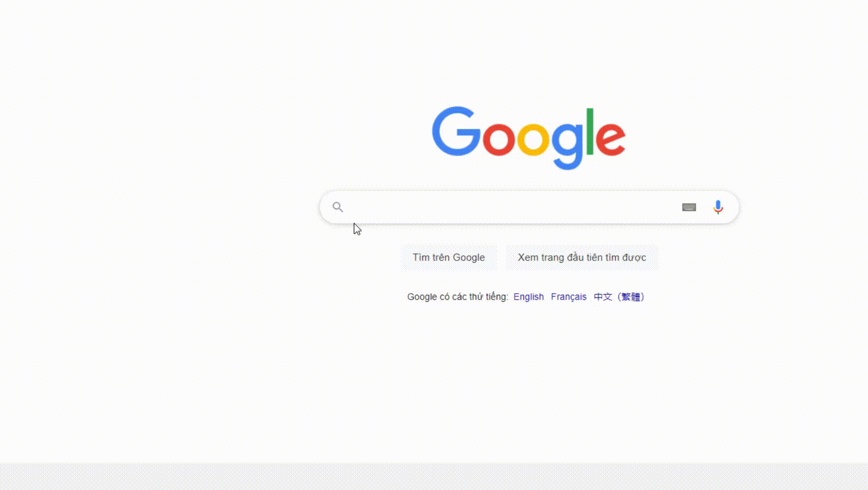Click the 繁體 characters in the Chinese link

pyautogui.click(x=631, y=297)
